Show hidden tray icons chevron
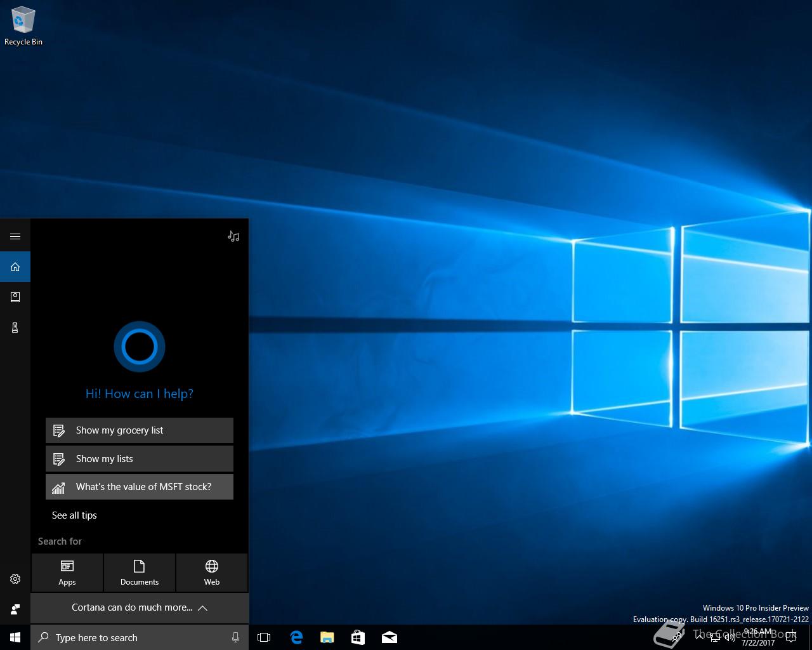The image size is (812, 650). click(x=700, y=637)
